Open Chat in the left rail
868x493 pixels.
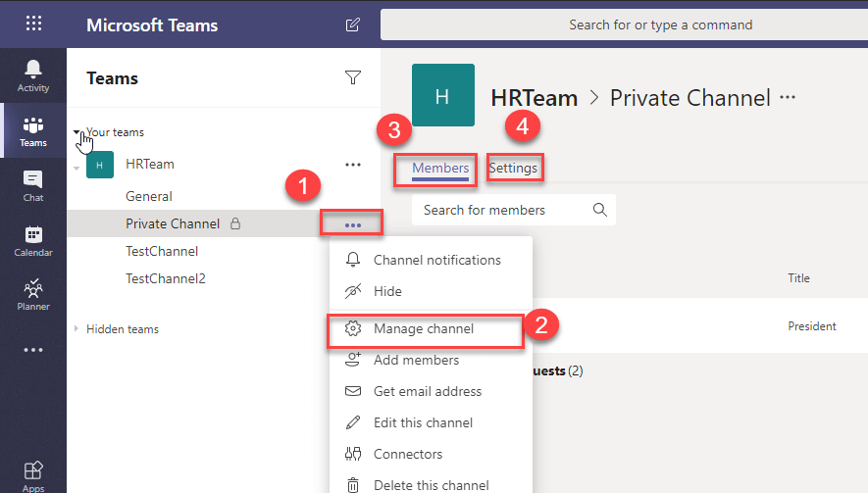coord(33,185)
